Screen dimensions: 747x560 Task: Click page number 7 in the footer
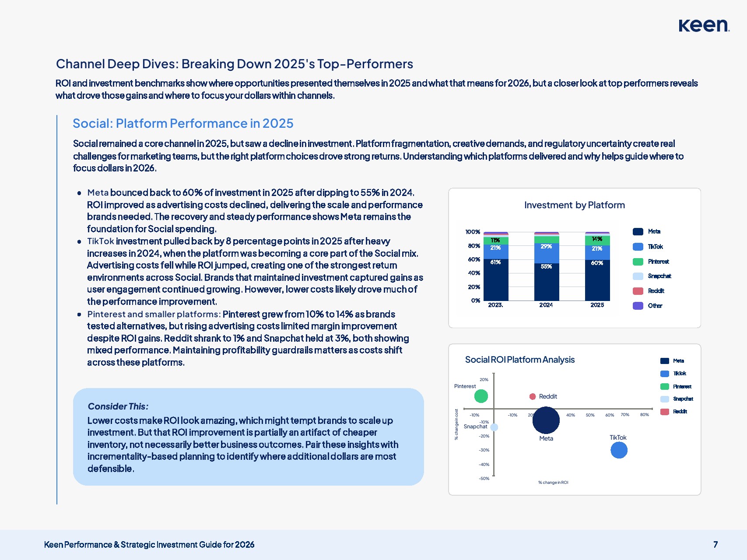[715, 545]
